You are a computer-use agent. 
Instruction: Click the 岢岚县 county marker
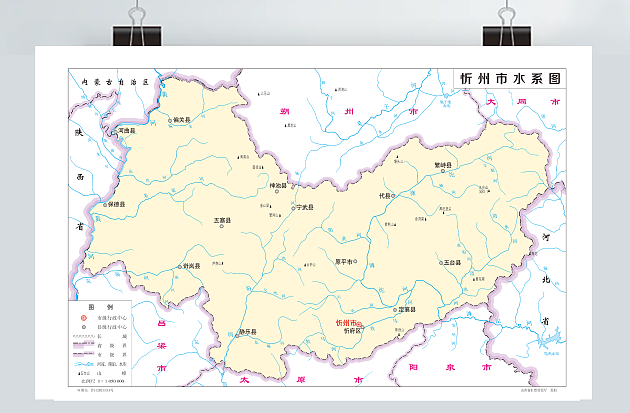[x=180, y=266]
